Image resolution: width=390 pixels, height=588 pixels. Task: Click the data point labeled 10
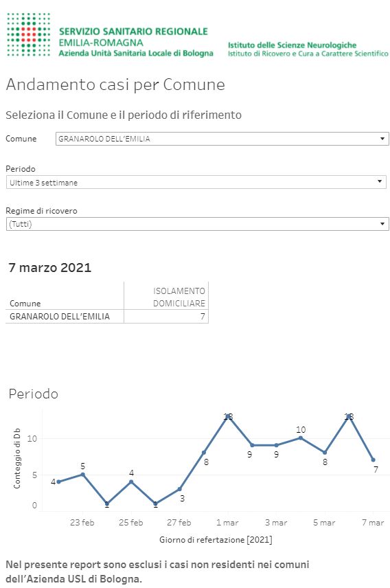pos(301,438)
